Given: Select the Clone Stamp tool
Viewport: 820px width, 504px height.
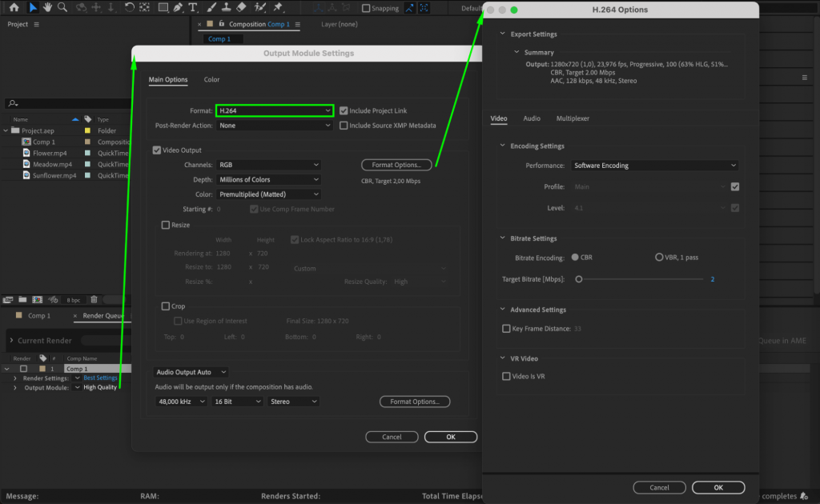Looking at the screenshot, I should pos(225,7).
